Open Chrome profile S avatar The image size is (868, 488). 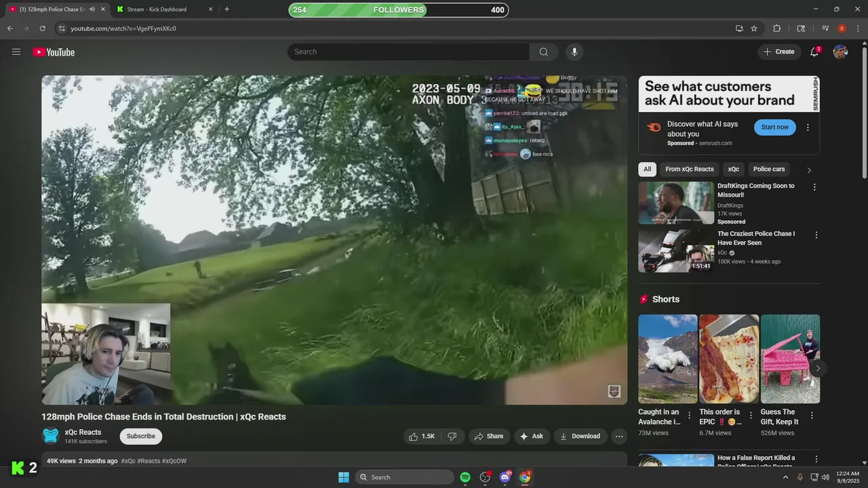click(842, 28)
